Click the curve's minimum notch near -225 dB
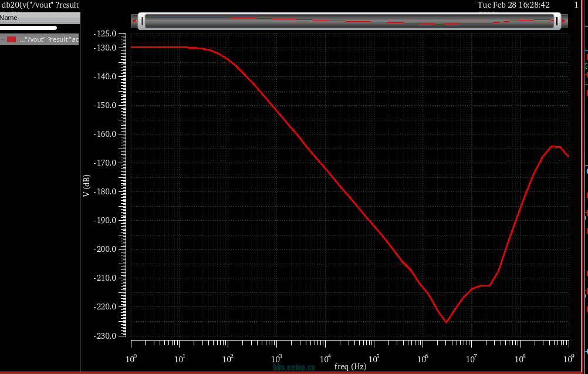Viewport: 588px width, 374px height. coord(446,322)
